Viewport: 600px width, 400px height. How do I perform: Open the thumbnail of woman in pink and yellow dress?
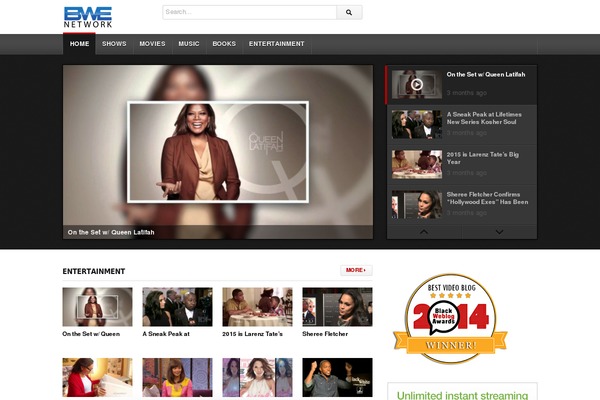click(x=177, y=377)
